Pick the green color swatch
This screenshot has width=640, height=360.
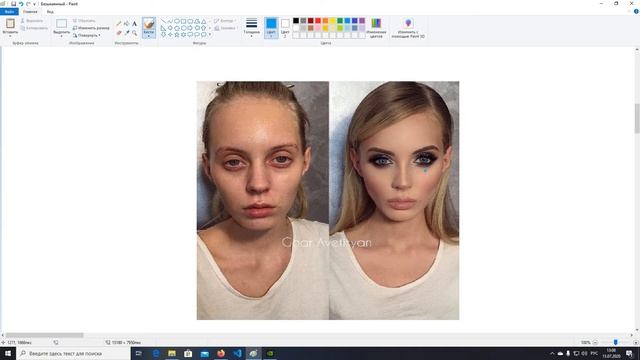340,21
